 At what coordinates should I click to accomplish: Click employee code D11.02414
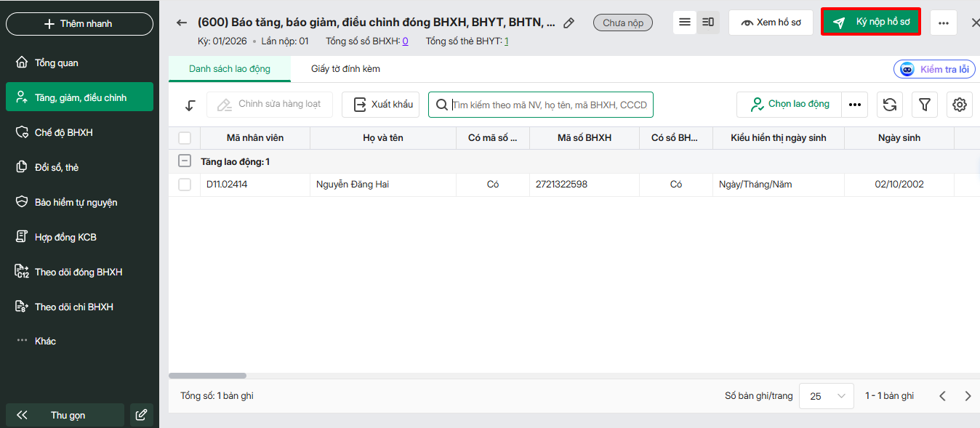click(x=227, y=185)
